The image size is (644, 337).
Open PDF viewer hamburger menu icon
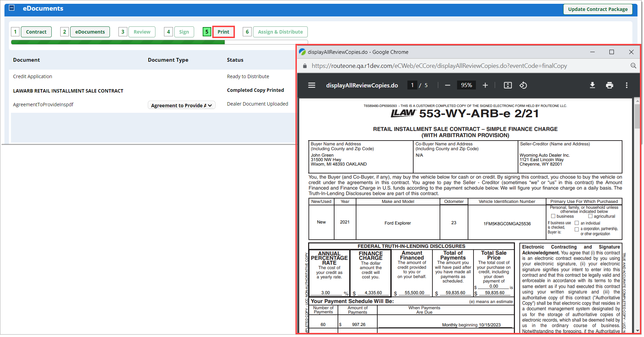pos(312,85)
